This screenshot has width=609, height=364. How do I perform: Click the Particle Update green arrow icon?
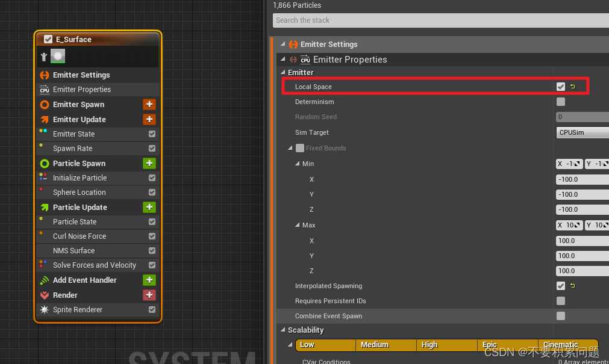coord(45,207)
